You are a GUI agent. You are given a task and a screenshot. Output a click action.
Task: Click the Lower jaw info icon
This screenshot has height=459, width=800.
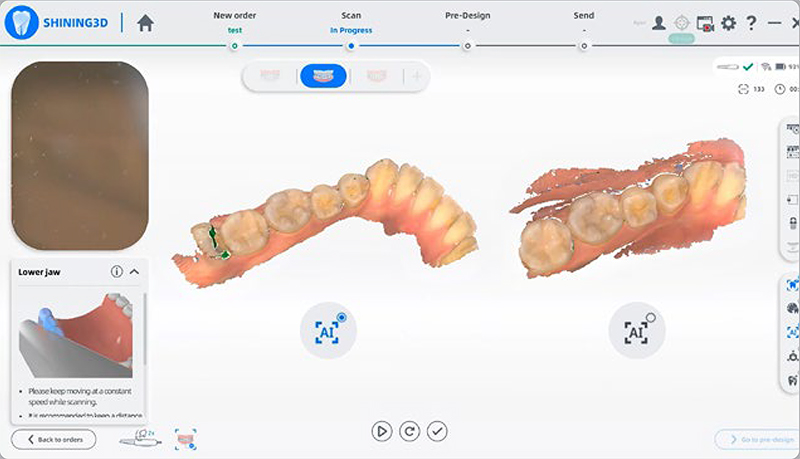pos(117,271)
